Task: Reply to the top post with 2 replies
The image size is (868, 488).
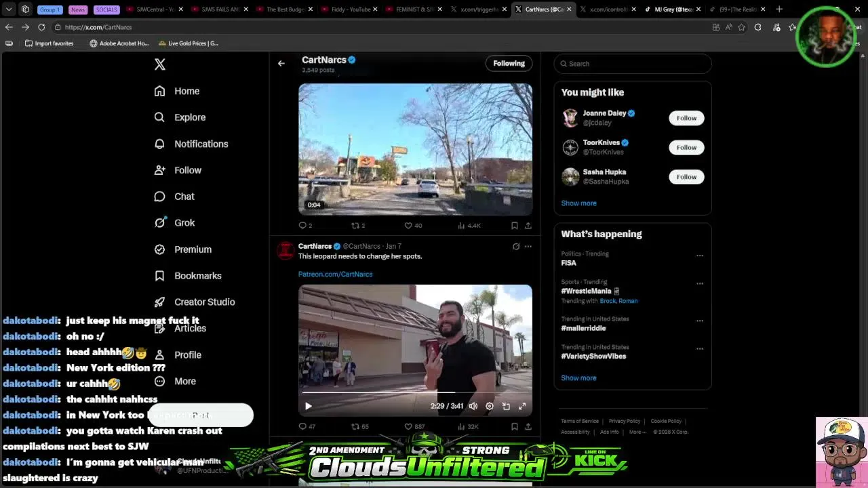Action: click(305, 226)
